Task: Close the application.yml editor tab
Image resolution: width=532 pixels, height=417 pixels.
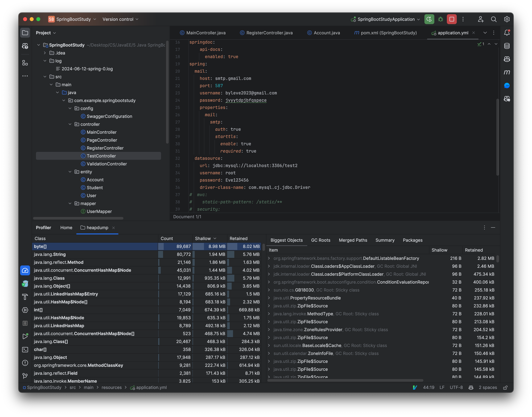Action: [474, 33]
